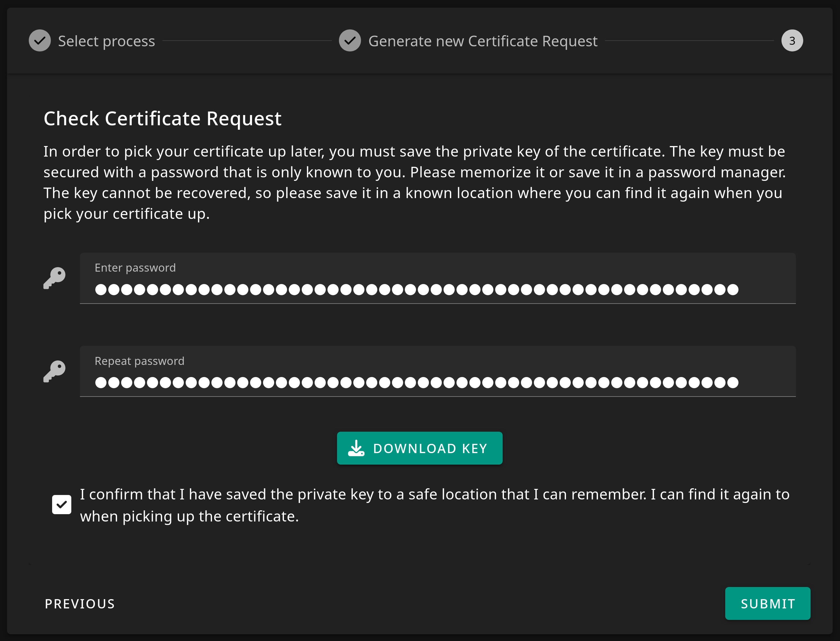Untick the private key saved confirmation checkbox

61,505
